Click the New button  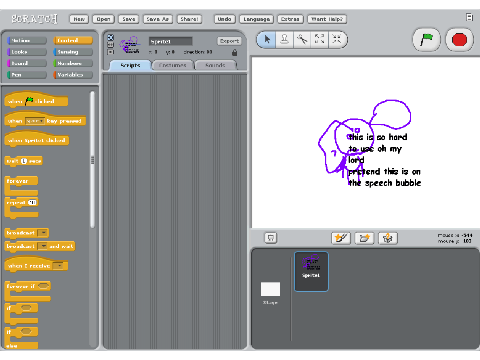[79, 19]
